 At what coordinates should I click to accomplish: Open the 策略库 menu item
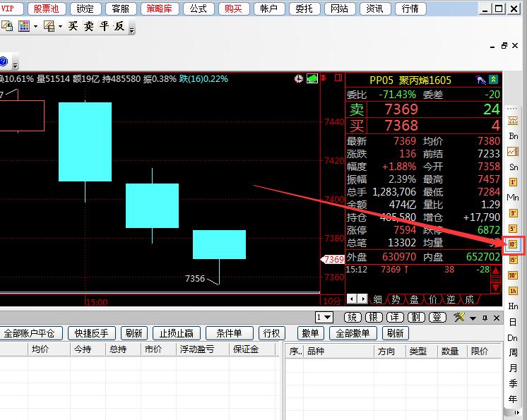160,8
